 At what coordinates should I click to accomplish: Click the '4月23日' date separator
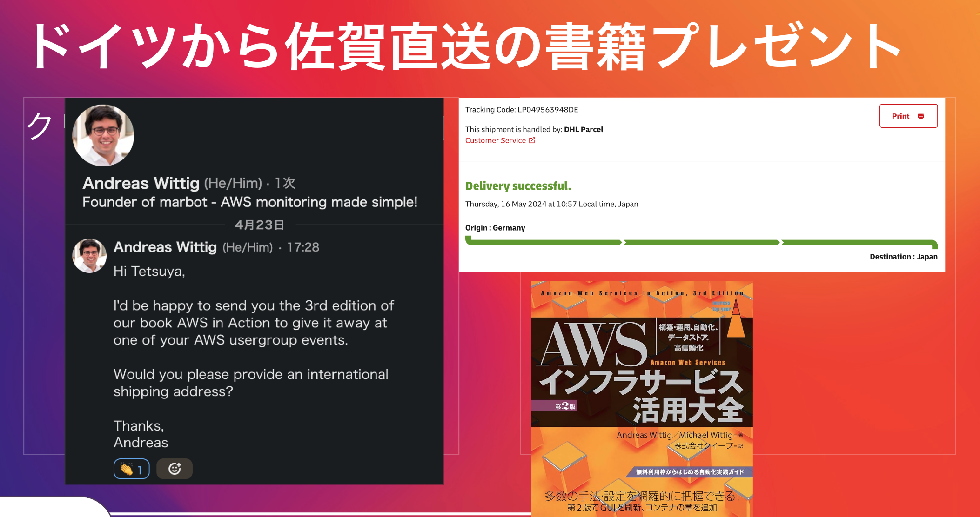pos(259,225)
